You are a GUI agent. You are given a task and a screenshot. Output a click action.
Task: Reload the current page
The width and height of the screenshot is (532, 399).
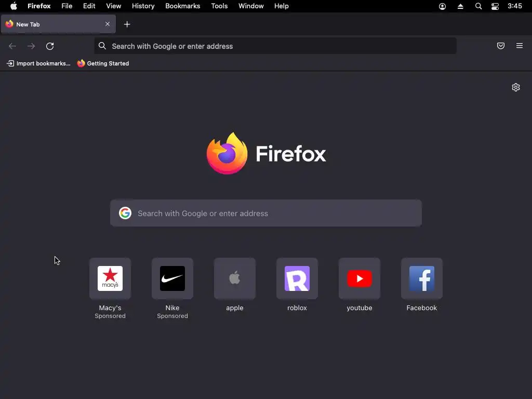(50, 46)
